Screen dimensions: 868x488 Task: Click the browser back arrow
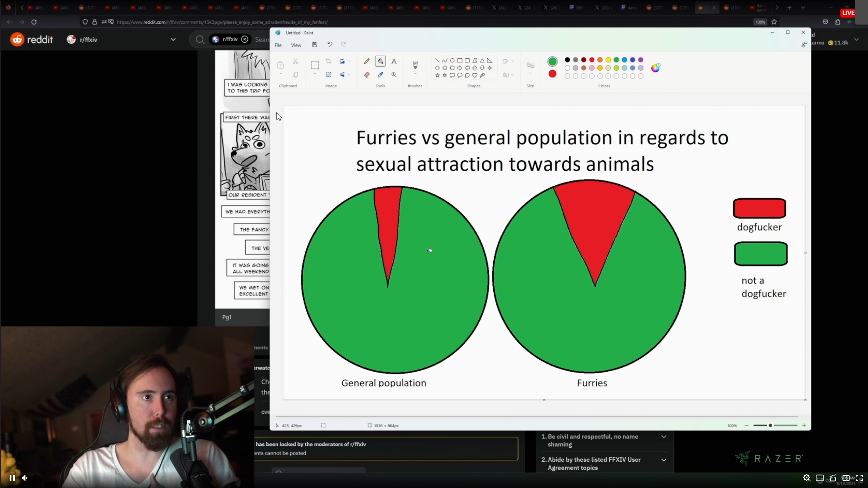tap(9, 22)
